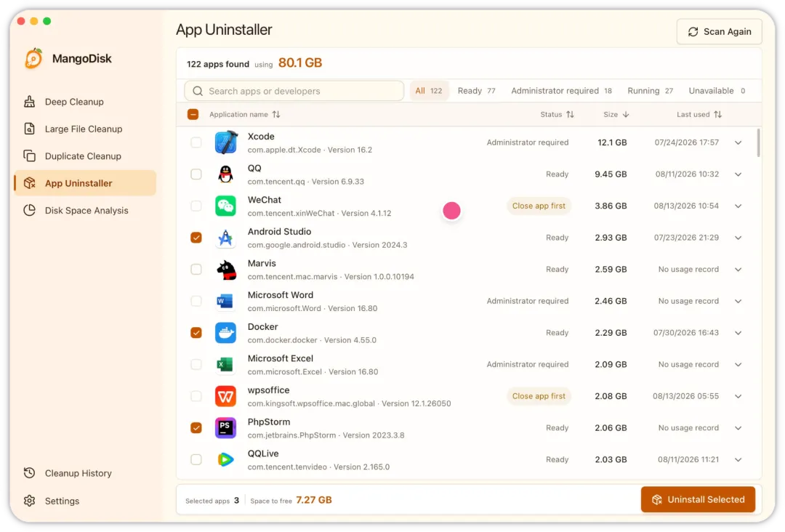Go to Deep Cleanup section
Image resolution: width=785 pixels, height=532 pixels.
[x=85, y=102]
